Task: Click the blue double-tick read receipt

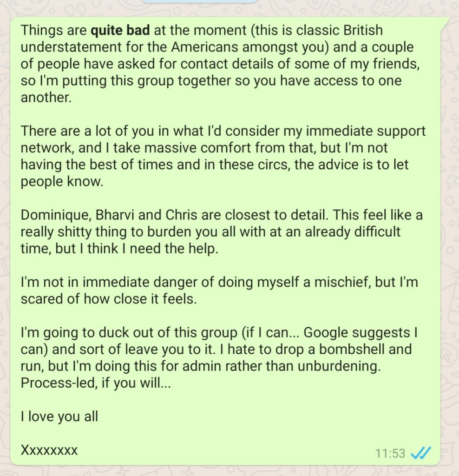Action: (421, 452)
